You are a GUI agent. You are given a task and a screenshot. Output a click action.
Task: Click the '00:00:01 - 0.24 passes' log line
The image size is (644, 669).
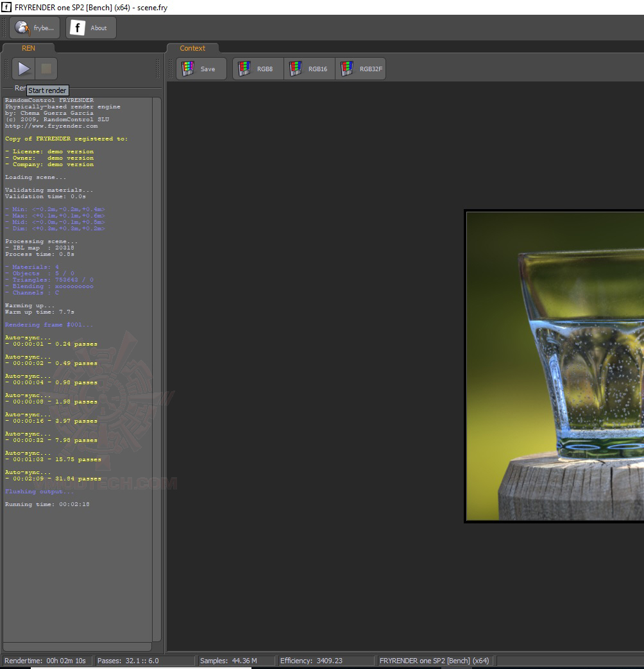(x=51, y=344)
